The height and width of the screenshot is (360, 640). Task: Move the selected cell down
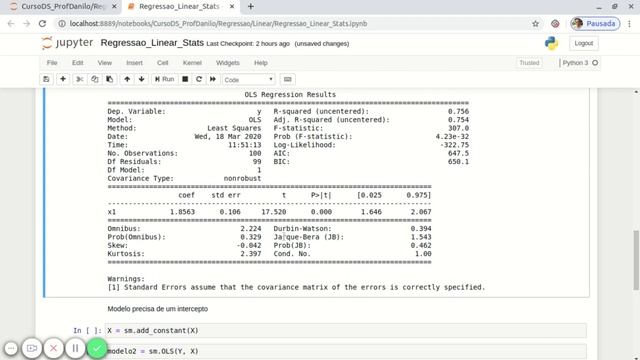142,79
